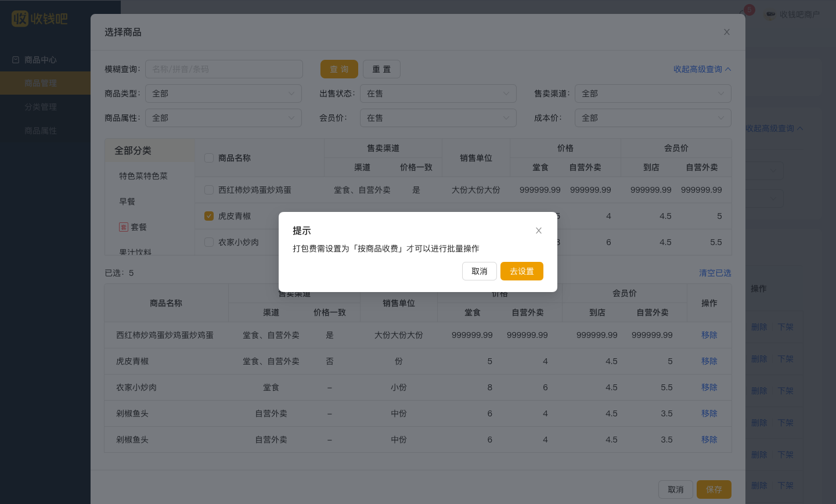Click the 商品中心 sidebar icon
The height and width of the screenshot is (504, 836).
[x=16, y=60]
